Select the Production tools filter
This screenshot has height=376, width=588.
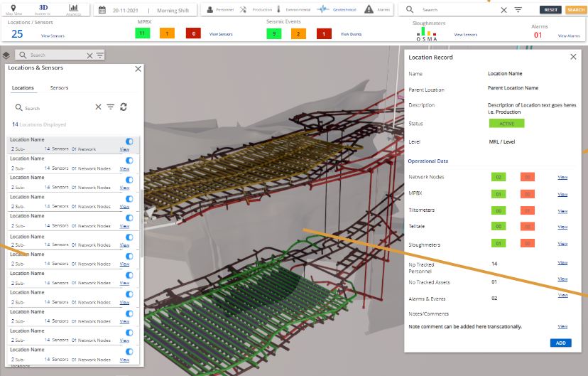click(256, 10)
